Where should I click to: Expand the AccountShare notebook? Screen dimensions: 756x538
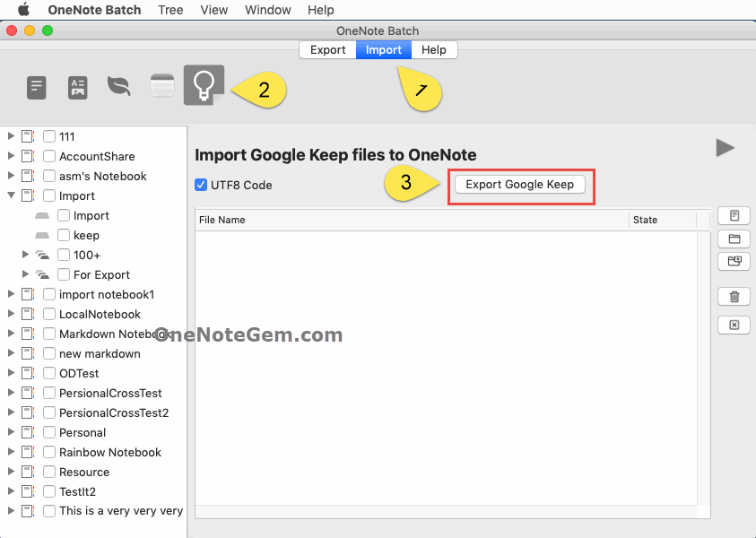pyautogui.click(x=11, y=156)
